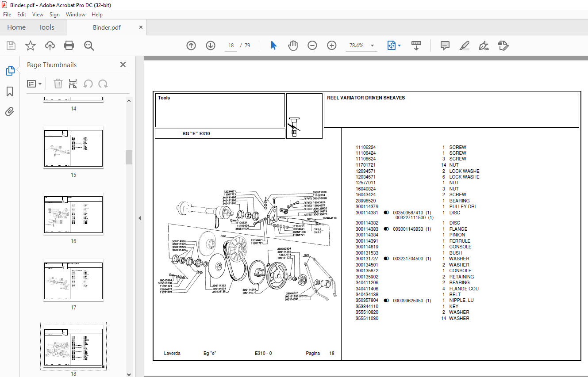Click replacement number 000099625950
Viewport: 588px width, 377px height.
(x=408, y=301)
